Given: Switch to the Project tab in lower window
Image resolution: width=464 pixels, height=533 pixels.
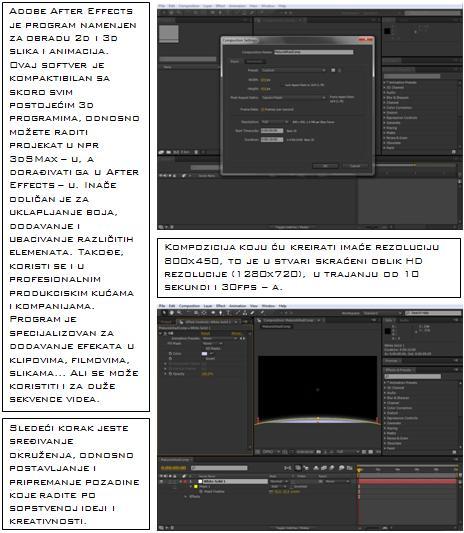Looking at the screenshot, I should 167,322.
